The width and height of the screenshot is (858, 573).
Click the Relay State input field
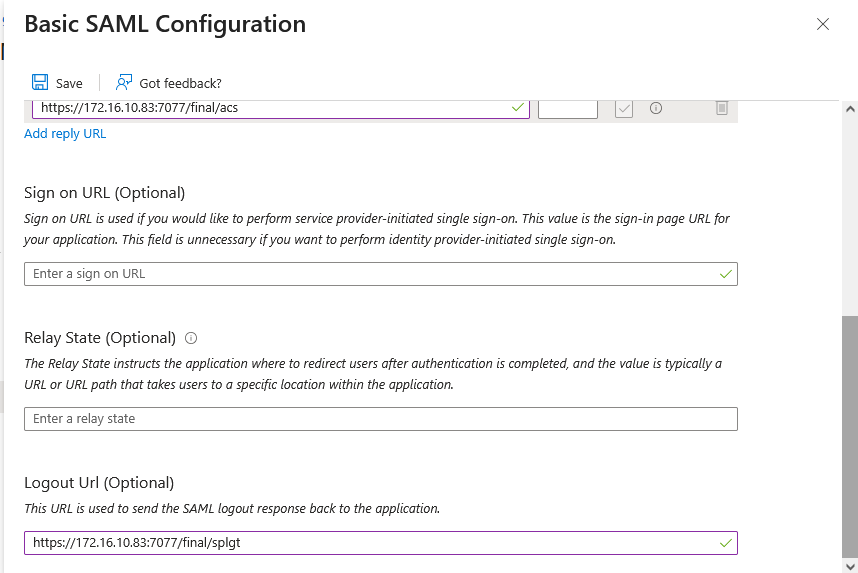pyautogui.click(x=380, y=419)
